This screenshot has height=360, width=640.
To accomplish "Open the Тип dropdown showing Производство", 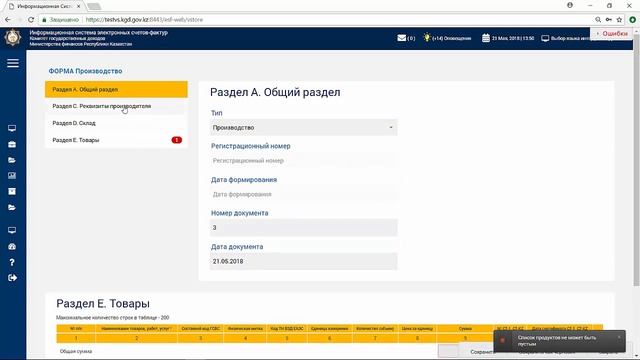I will 304,127.
